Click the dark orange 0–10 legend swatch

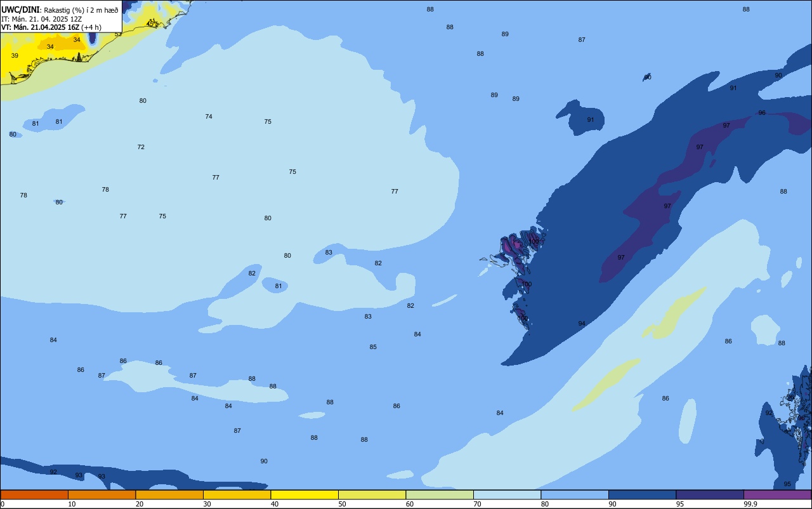pos(34,494)
